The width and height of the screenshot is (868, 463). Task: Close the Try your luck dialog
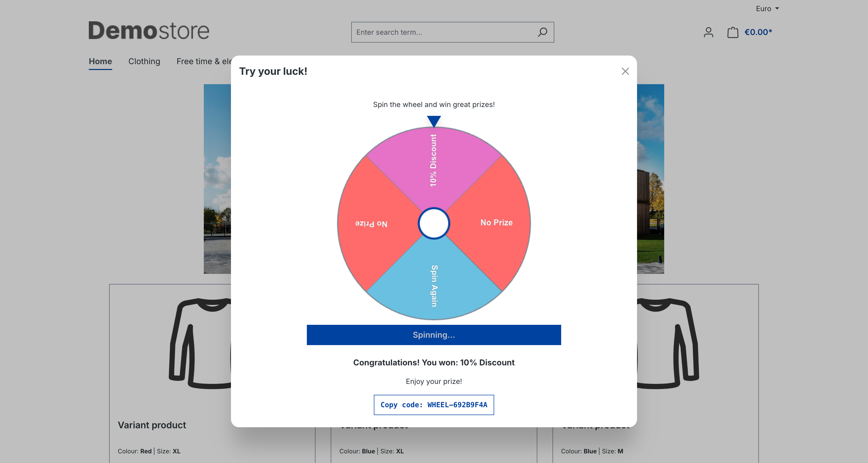(x=625, y=72)
